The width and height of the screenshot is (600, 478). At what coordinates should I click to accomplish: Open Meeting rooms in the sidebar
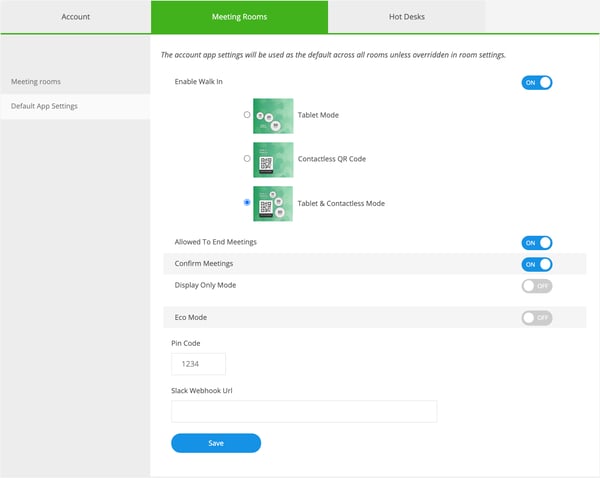pos(36,80)
